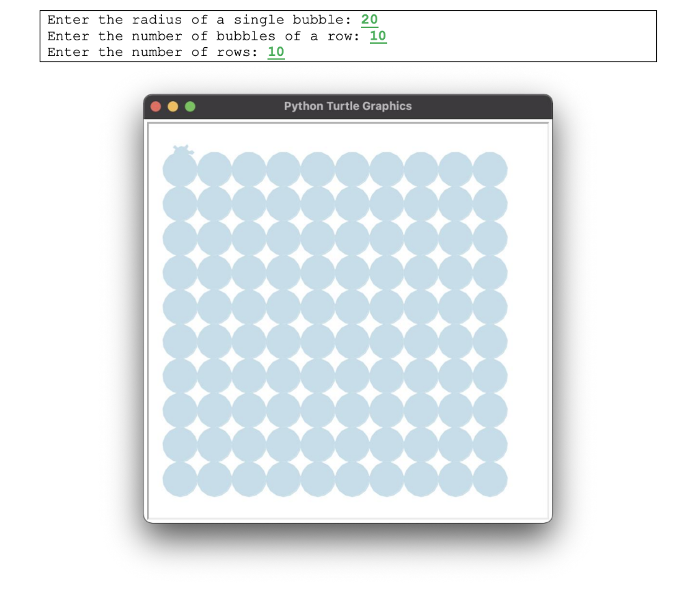
Task: Click the green zoom traffic light
Action: click(189, 106)
